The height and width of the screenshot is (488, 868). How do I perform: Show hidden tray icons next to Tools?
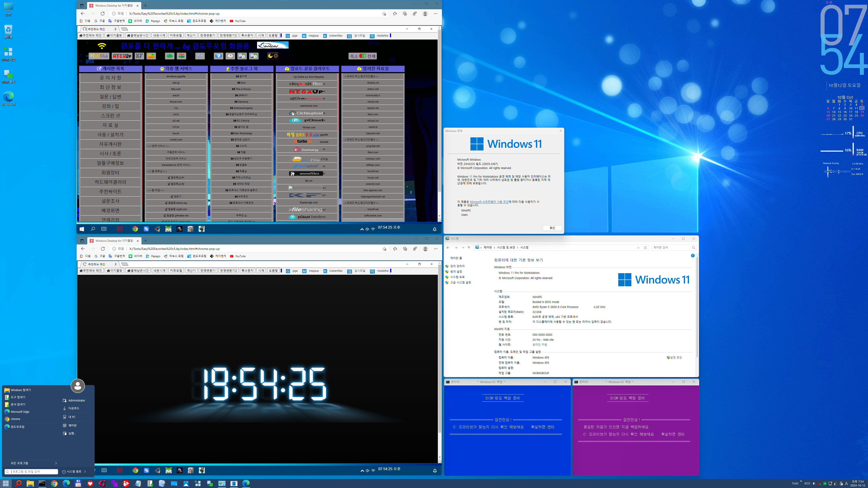801,481
